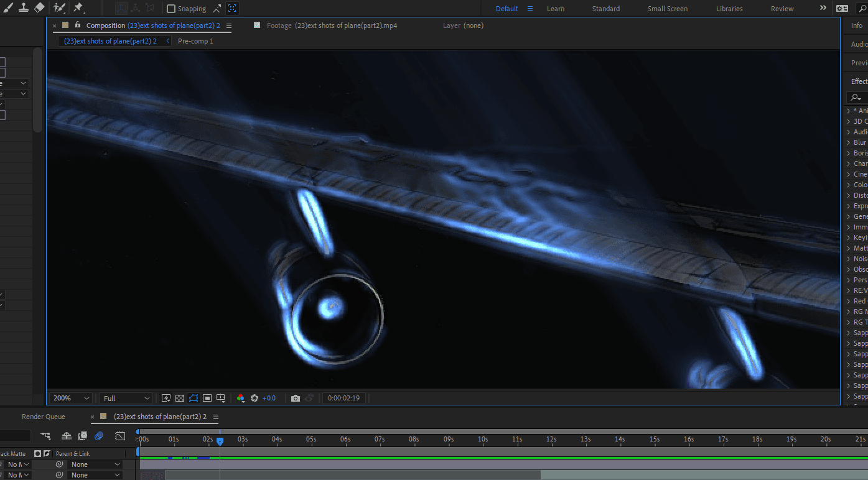Open the Render Queue tab
This screenshot has height=480, width=868.
click(44, 417)
